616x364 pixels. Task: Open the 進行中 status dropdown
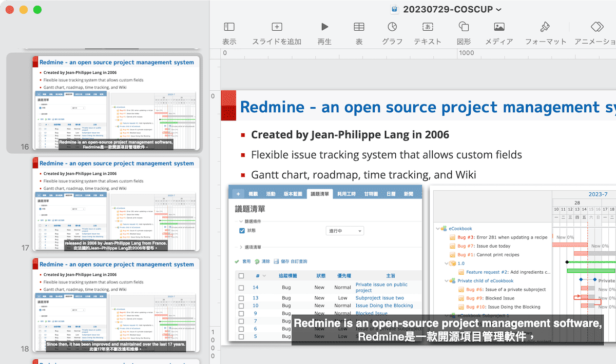pos(344,231)
